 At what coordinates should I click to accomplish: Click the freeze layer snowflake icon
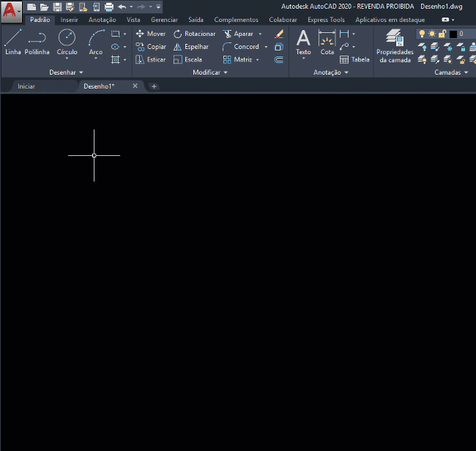(447, 47)
